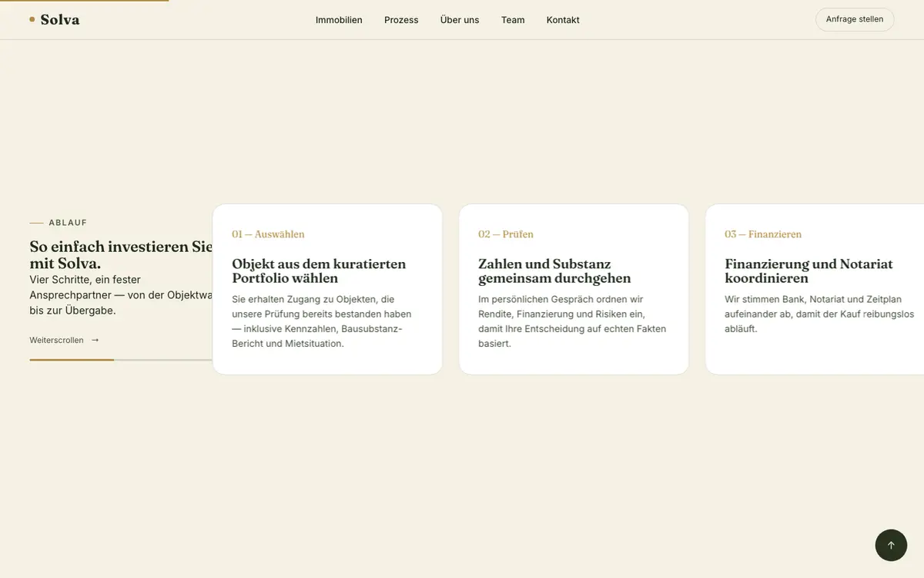Click the Weiterscrollen link
This screenshot has width=924, height=578.
[x=65, y=340]
